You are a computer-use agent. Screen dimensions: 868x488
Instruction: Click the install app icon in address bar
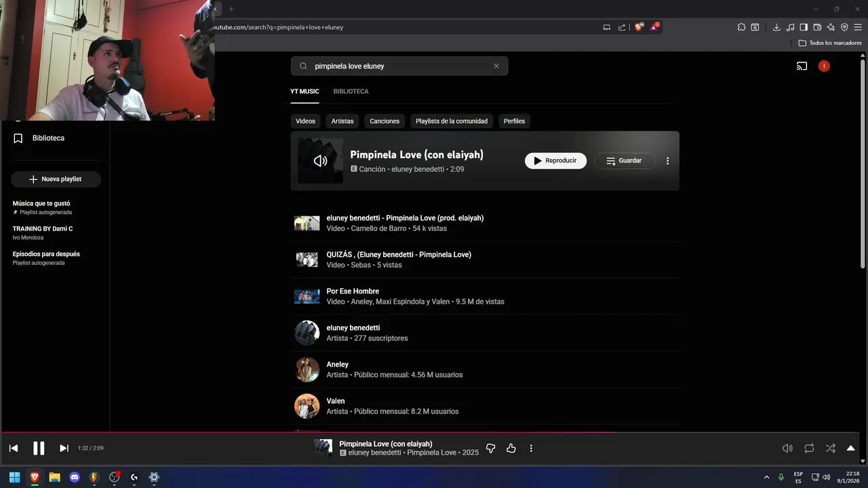tap(607, 27)
